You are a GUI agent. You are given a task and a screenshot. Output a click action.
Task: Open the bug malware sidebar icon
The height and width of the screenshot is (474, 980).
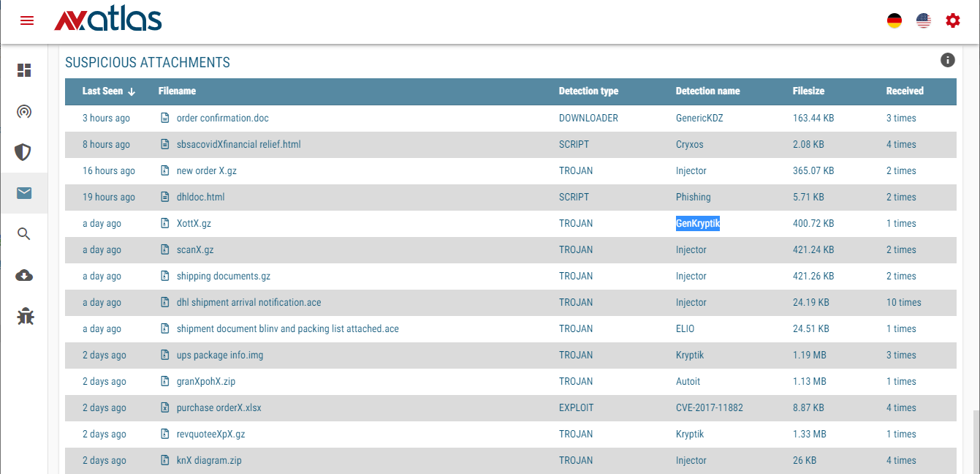click(25, 317)
